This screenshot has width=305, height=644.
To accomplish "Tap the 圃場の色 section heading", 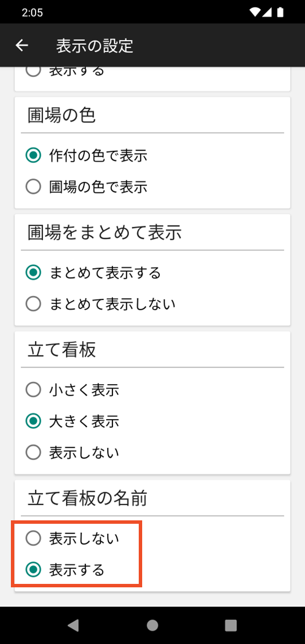I will 62,116.
